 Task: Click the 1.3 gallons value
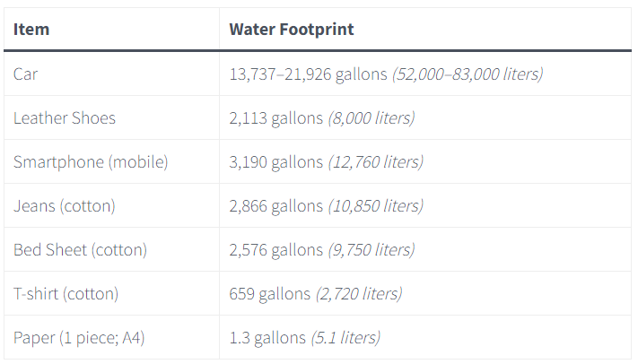pyautogui.click(x=267, y=338)
